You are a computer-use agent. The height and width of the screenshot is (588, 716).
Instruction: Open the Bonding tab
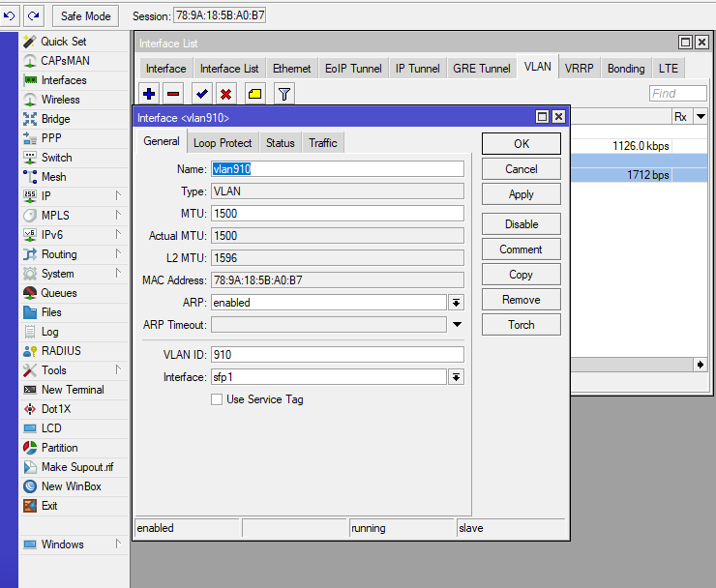[x=626, y=69]
